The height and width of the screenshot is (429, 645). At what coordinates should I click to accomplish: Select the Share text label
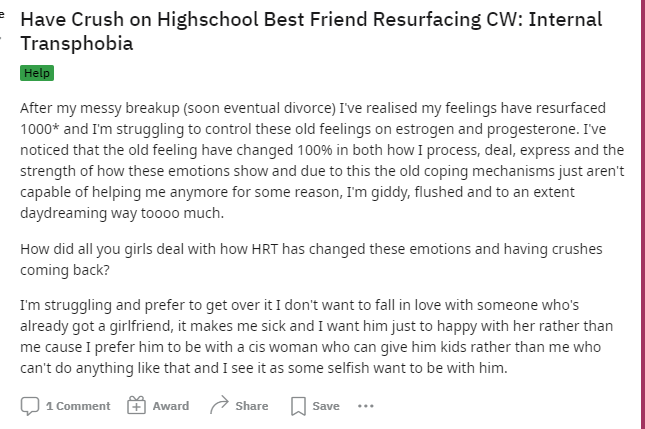tap(252, 406)
